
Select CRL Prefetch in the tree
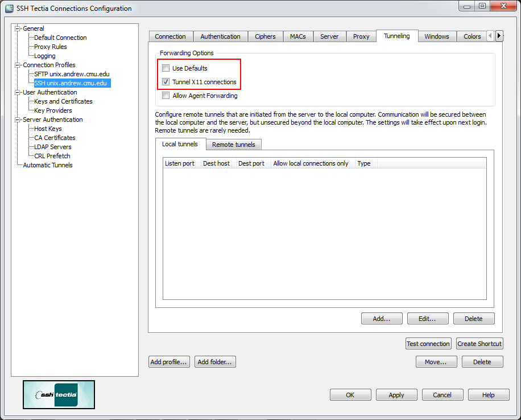pyautogui.click(x=52, y=156)
